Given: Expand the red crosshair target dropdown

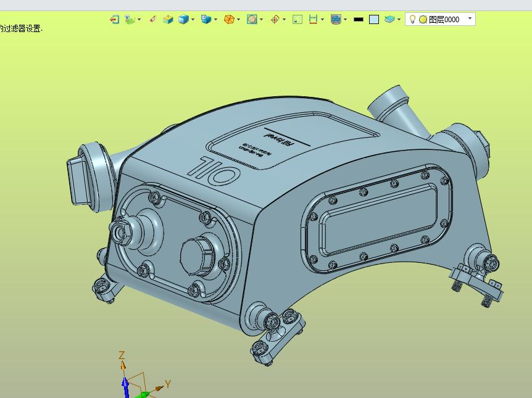Looking at the screenshot, I should click(x=284, y=19).
